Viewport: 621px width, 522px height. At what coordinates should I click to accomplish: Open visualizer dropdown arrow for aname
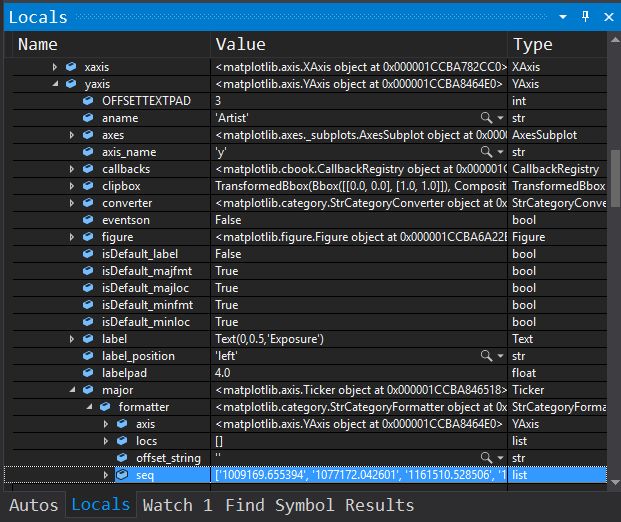pyautogui.click(x=500, y=118)
